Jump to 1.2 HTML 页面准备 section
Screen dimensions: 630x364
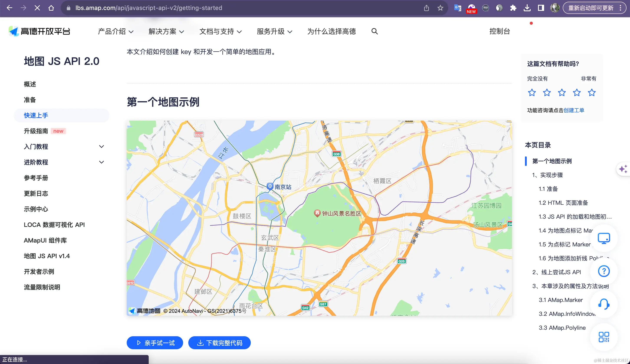tap(563, 203)
